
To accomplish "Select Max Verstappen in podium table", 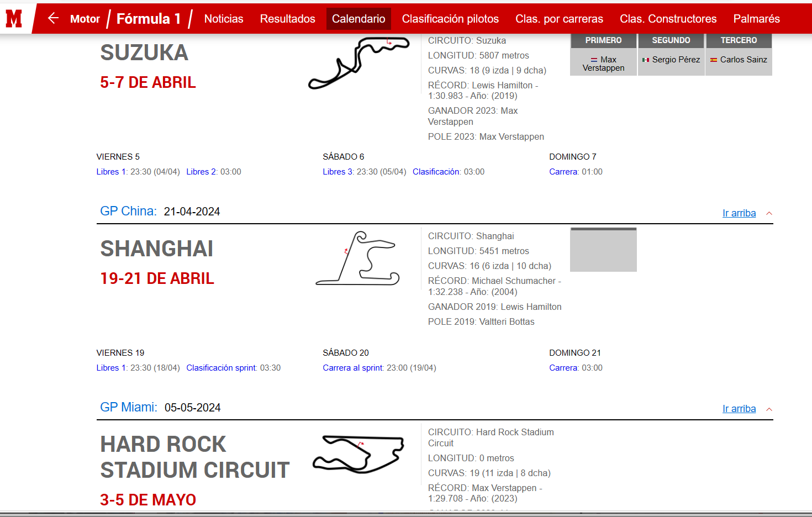I will [603, 64].
